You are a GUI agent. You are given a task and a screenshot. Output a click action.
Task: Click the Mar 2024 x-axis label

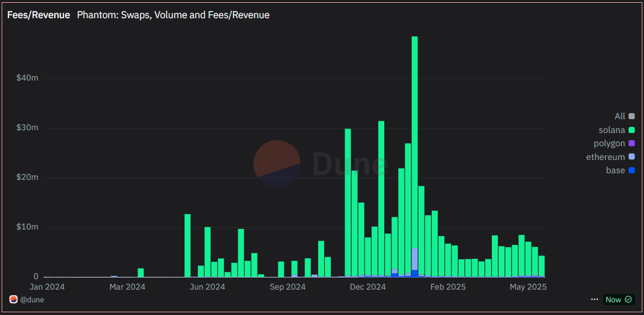pyautogui.click(x=127, y=287)
